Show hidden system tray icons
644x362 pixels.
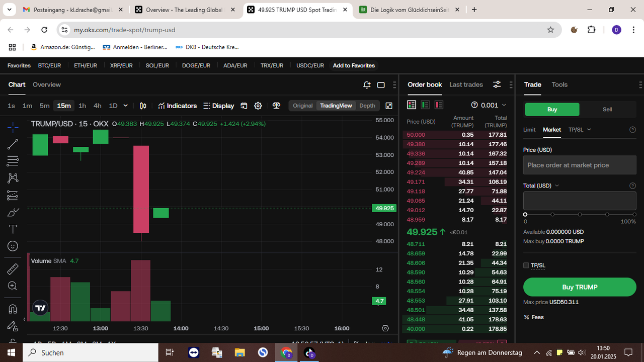click(x=537, y=352)
